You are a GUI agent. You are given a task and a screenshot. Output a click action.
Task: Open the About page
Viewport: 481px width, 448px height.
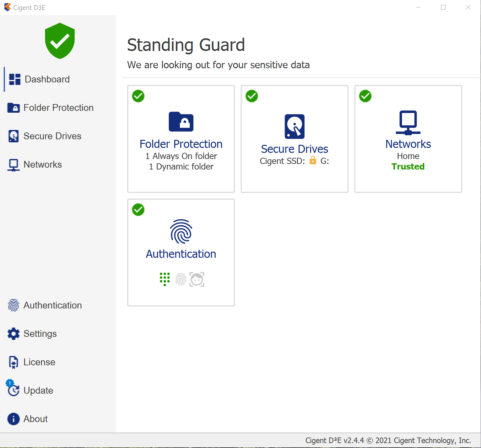point(35,419)
